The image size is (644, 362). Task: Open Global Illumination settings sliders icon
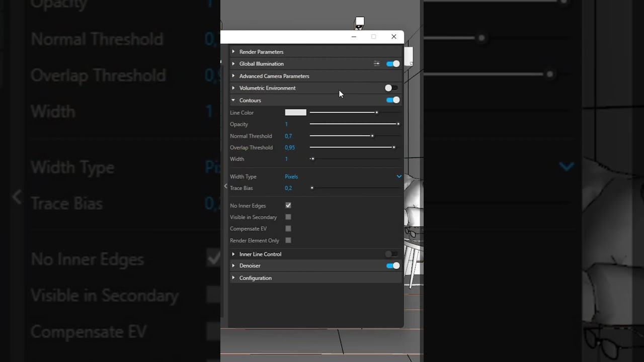tap(376, 64)
